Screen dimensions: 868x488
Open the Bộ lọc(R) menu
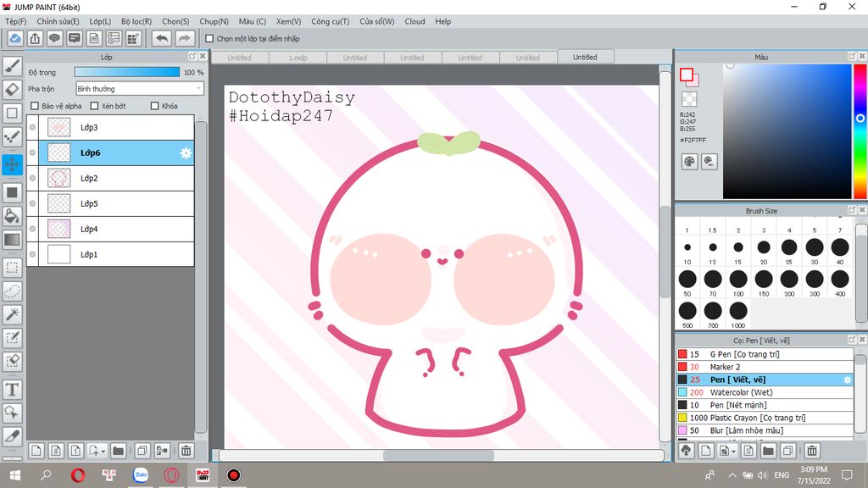coord(136,21)
